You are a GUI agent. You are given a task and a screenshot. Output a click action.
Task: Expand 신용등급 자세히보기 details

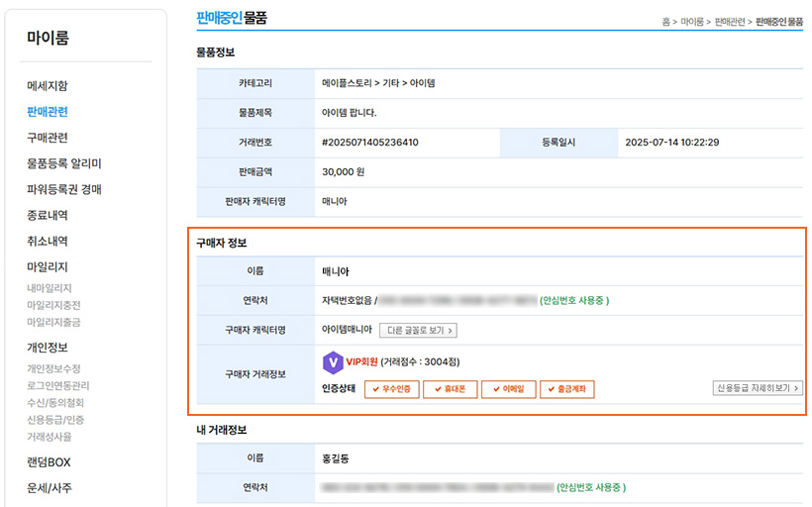(x=757, y=388)
